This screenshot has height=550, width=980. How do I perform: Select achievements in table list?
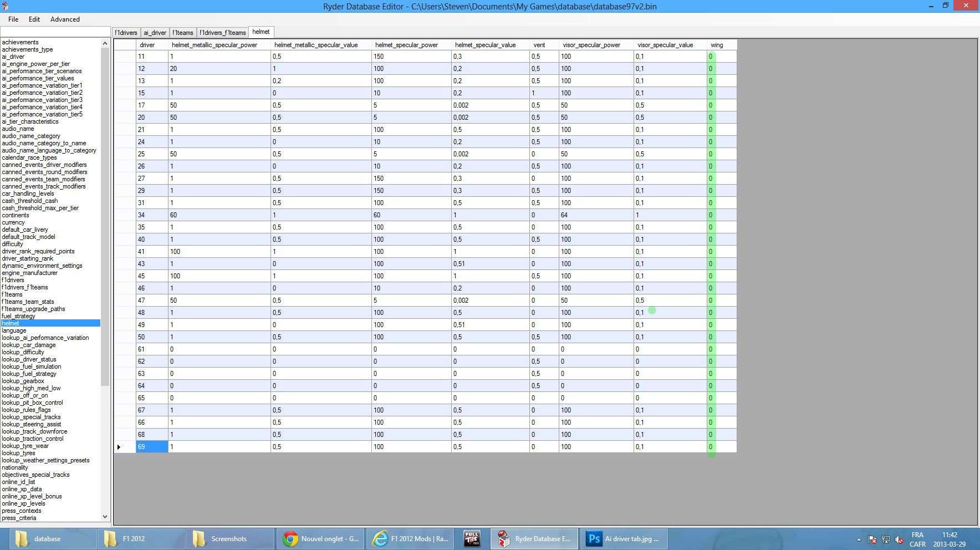click(x=20, y=42)
